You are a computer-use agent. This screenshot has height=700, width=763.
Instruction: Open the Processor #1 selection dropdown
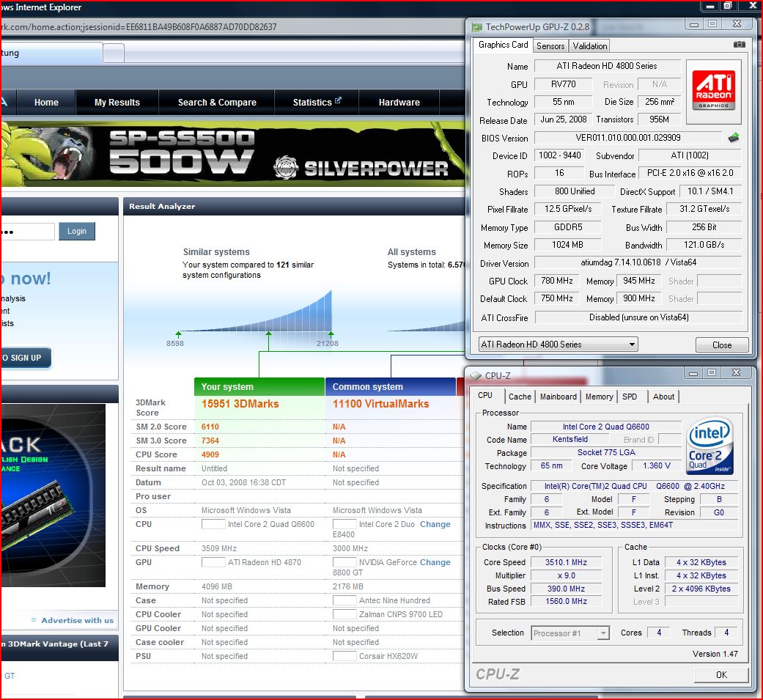[570, 633]
